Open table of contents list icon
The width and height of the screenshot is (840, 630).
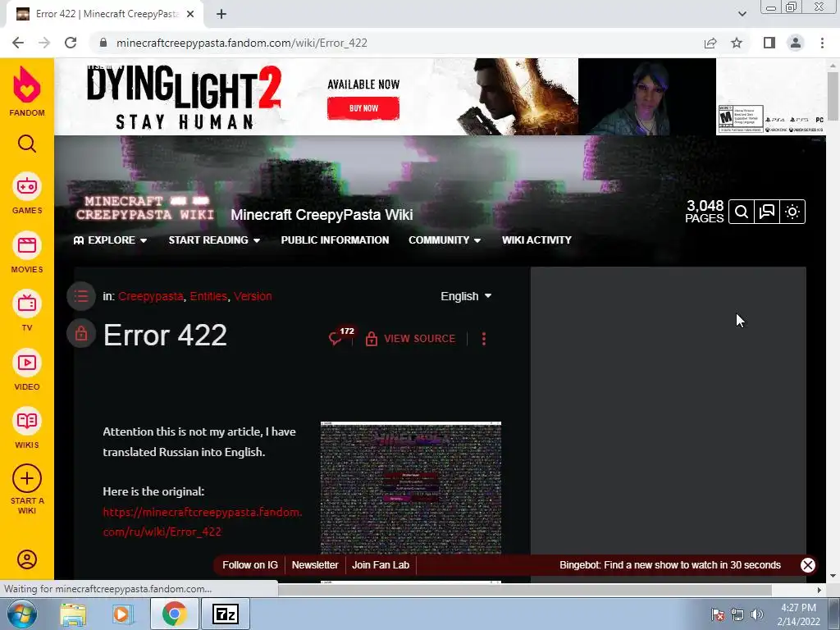point(81,295)
